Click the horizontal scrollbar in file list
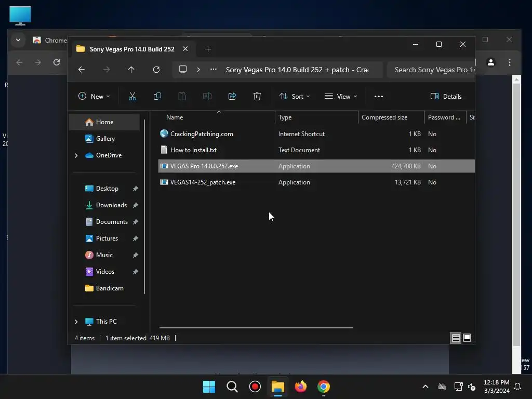Image resolution: width=532 pixels, height=399 pixels. click(x=256, y=328)
